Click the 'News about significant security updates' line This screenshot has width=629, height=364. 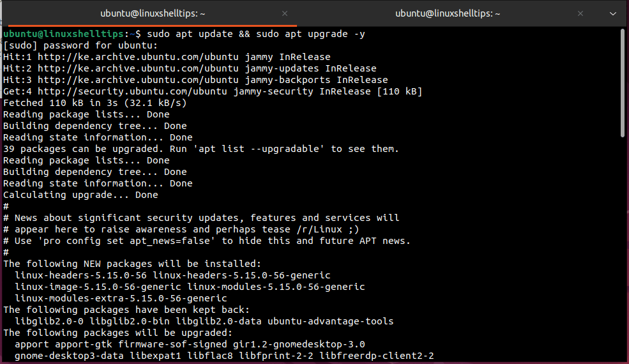[201, 218]
